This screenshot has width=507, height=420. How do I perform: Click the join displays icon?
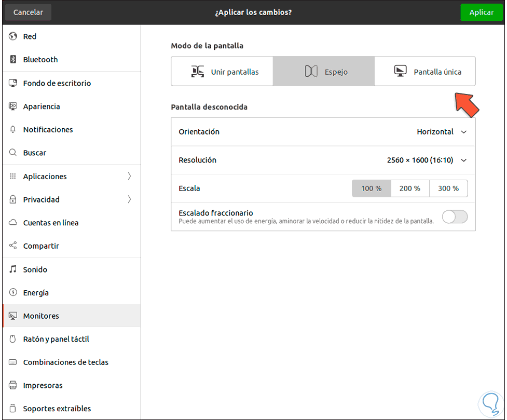[x=198, y=72]
